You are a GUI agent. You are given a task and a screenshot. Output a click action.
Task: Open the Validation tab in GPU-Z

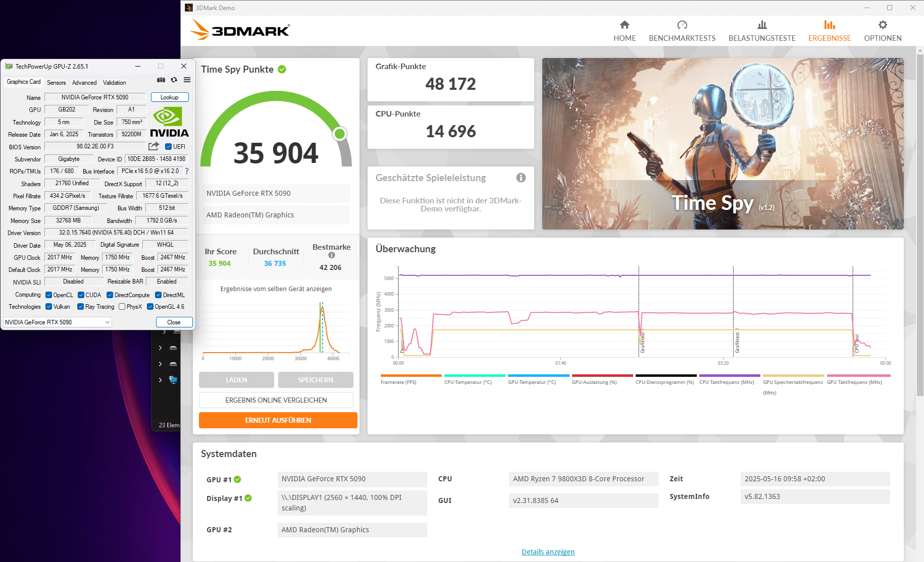point(115,83)
